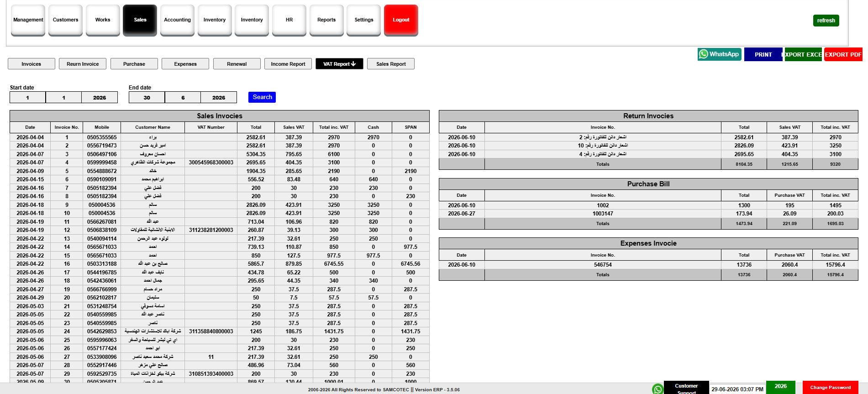Click VAT number 310851393400003
Screen dimensions: 868x394
coord(211,374)
